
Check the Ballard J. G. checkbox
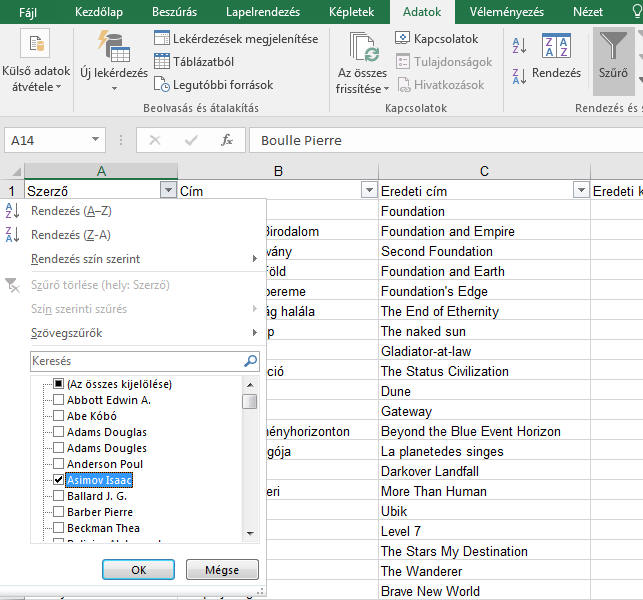point(59,496)
